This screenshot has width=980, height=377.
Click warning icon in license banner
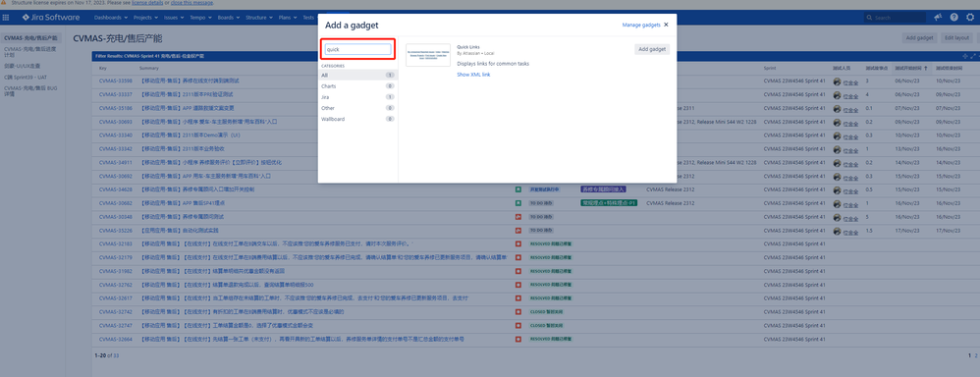pos(4,3)
